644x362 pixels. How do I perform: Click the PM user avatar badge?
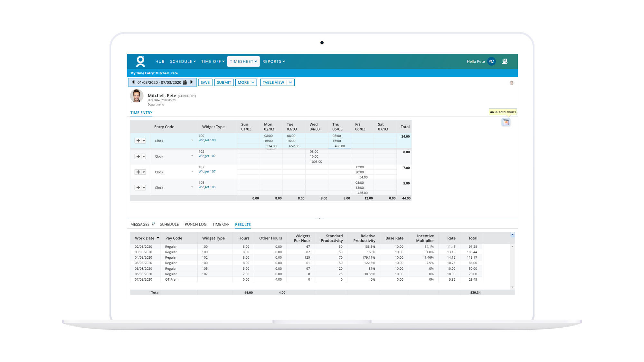491,61
